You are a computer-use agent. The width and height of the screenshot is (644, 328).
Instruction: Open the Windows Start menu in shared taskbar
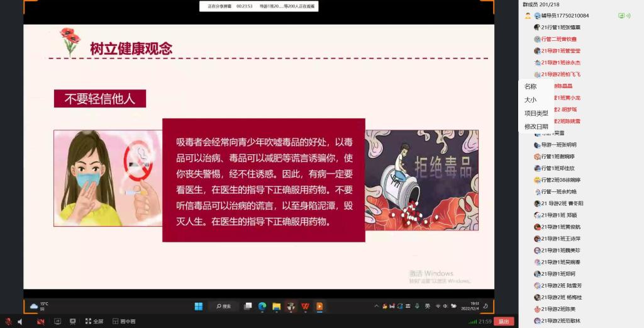point(198,307)
